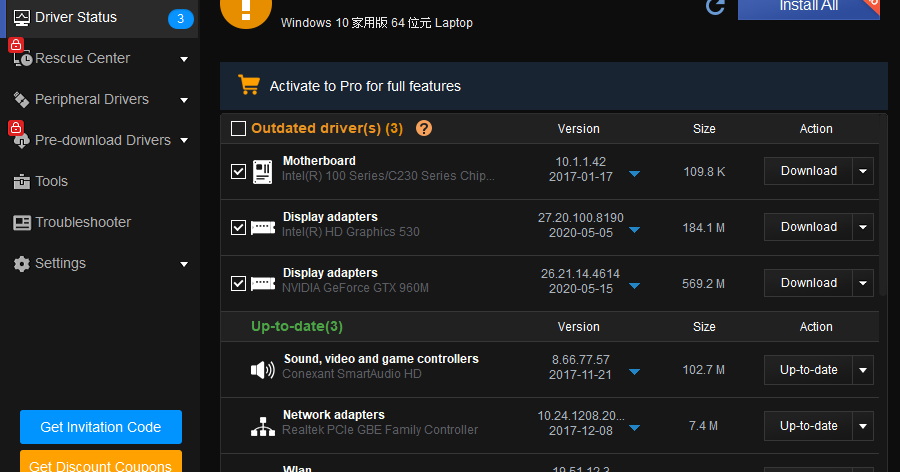Click the Install All button
Image resolution: width=900 pixels, height=472 pixels.
(x=808, y=8)
